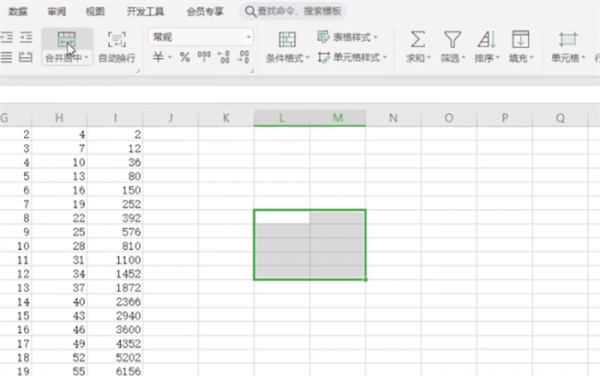Click the conditional formatting icon
Image resolution: width=600 pixels, height=376 pixels.
[x=287, y=39]
